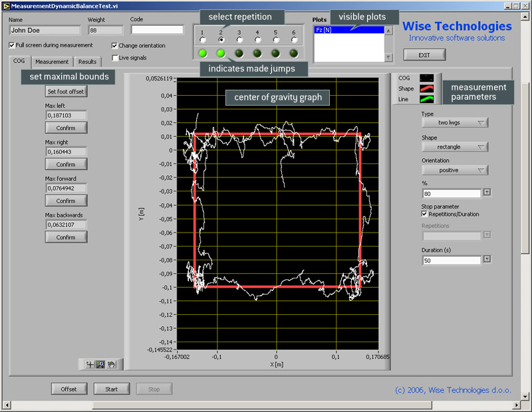Click the Max right value field

pyautogui.click(x=66, y=152)
